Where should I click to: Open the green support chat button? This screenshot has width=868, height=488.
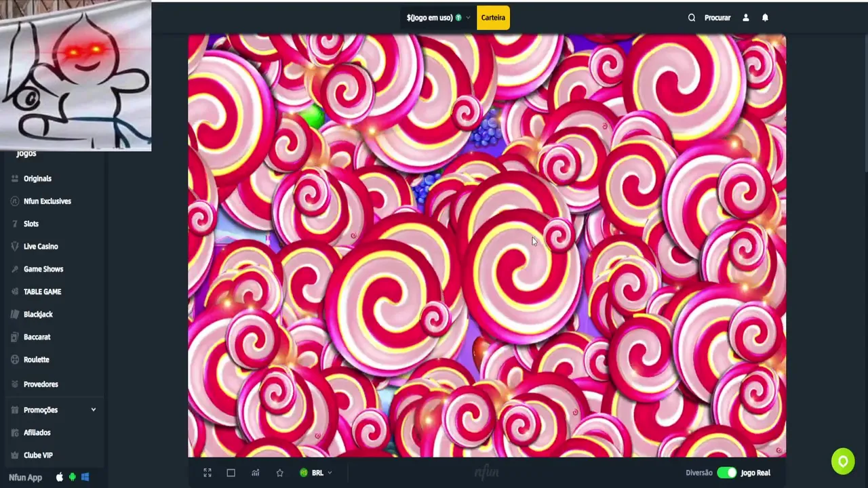tap(843, 462)
